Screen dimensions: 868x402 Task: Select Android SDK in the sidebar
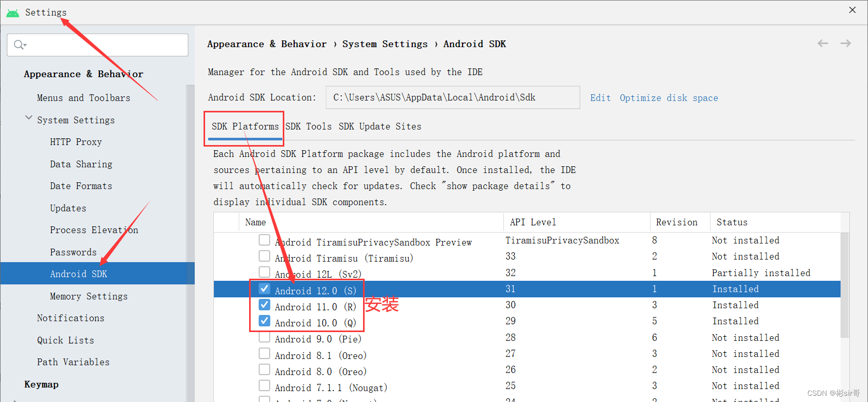[97, 274]
